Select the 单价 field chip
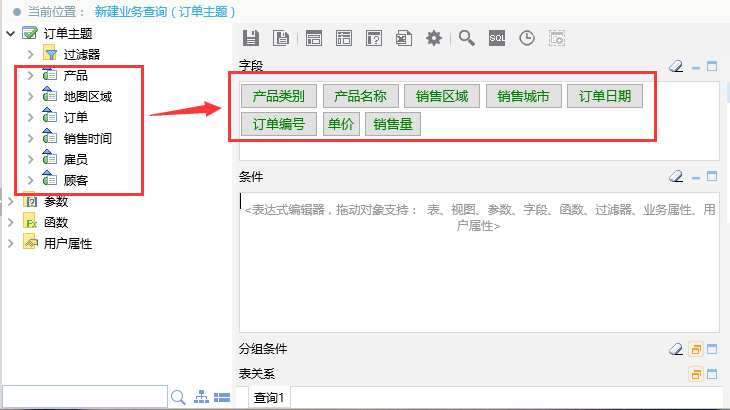730x410 pixels. 341,124
